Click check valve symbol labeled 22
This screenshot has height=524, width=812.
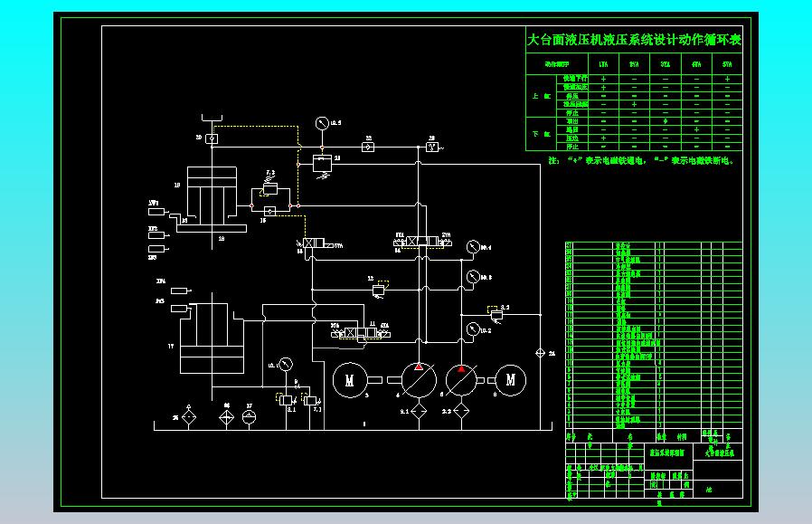(368, 148)
